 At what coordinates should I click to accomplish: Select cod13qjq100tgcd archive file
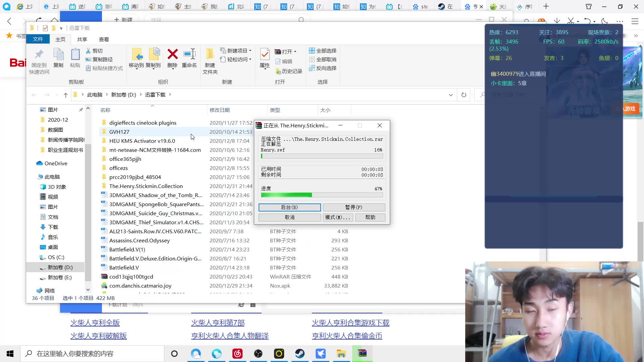(131, 277)
